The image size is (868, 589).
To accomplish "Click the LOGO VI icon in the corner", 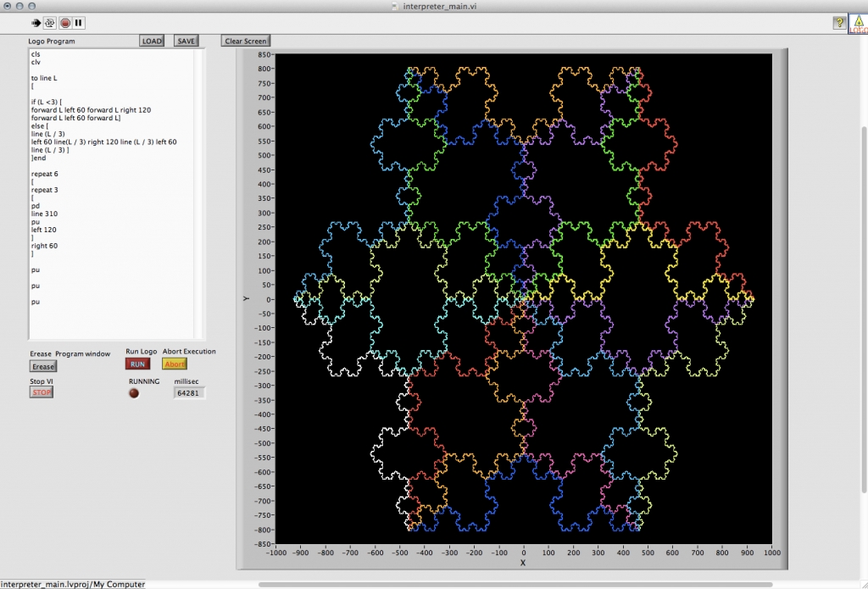I will pyautogui.click(x=858, y=23).
